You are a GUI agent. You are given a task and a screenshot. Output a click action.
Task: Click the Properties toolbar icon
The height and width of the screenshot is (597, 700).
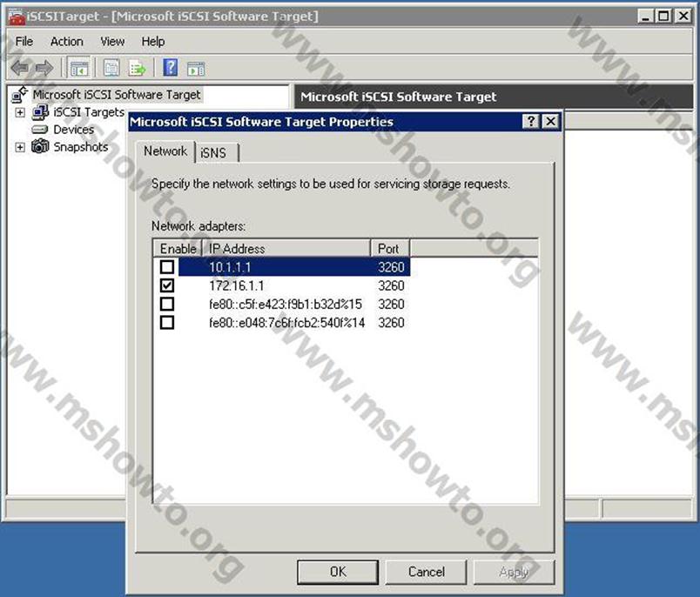(111, 68)
